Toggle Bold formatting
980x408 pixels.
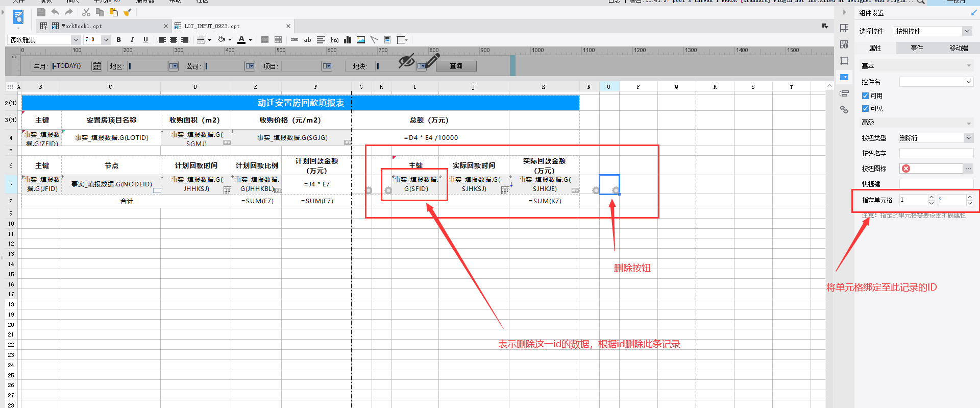pyautogui.click(x=119, y=39)
